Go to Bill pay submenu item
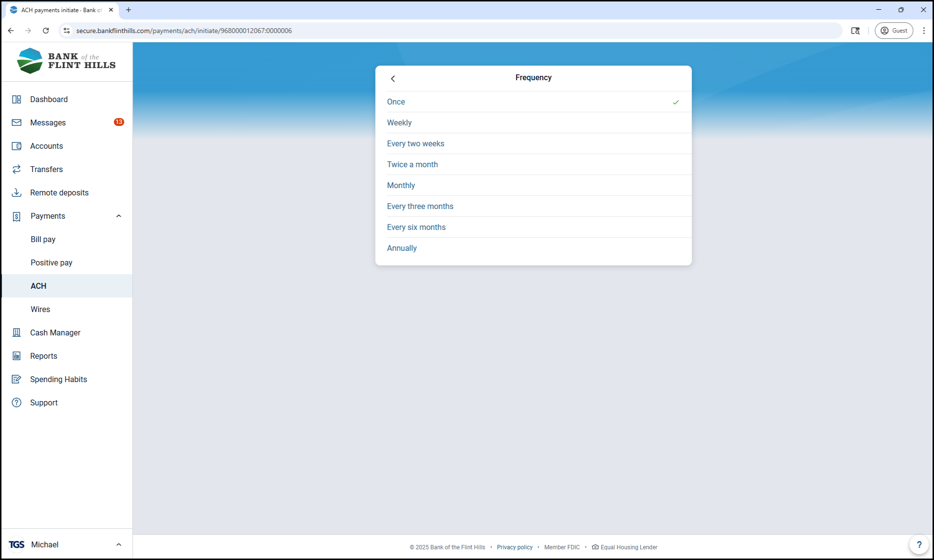 pyautogui.click(x=43, y=239)
